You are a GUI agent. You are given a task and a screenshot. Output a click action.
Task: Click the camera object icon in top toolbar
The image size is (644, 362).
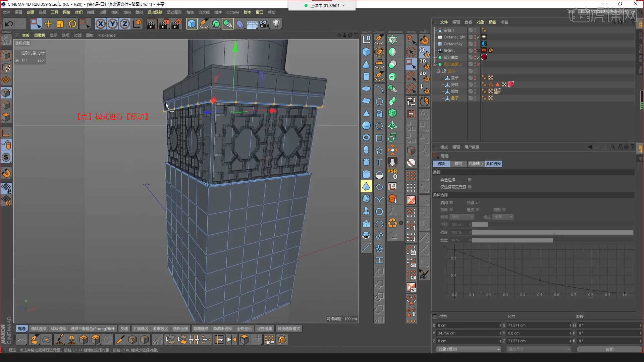[x=264, y=24]
